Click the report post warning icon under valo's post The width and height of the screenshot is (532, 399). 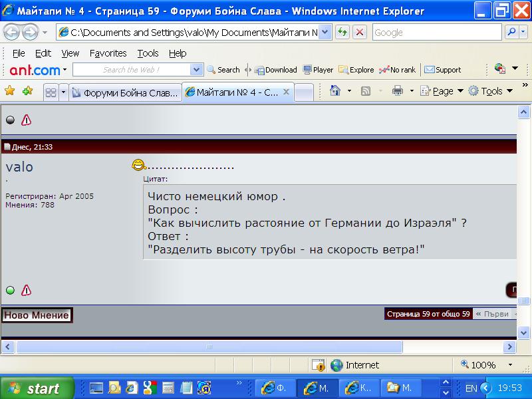tap(26, 290)
